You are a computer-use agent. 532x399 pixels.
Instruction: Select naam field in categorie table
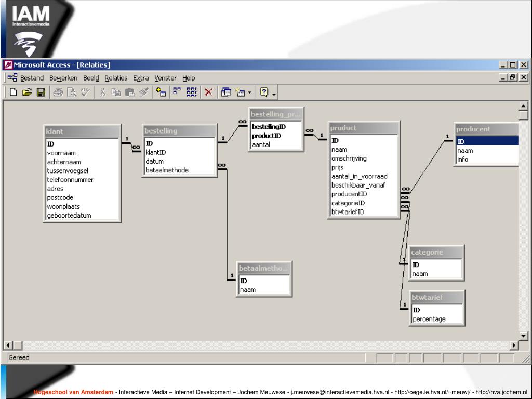pyautogui.click(x=436, y=274)
